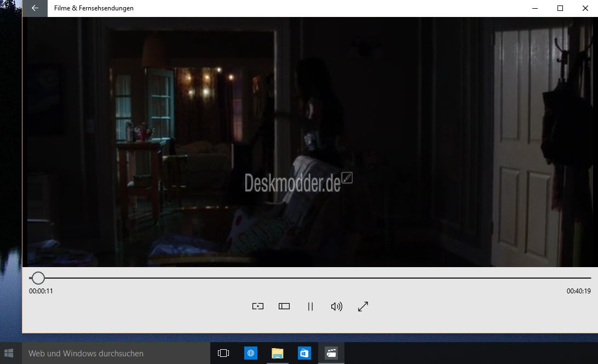This screenshot has width=598, height=364.
Task: Launch the browser from the taskbar
Action: coord(251,354)
